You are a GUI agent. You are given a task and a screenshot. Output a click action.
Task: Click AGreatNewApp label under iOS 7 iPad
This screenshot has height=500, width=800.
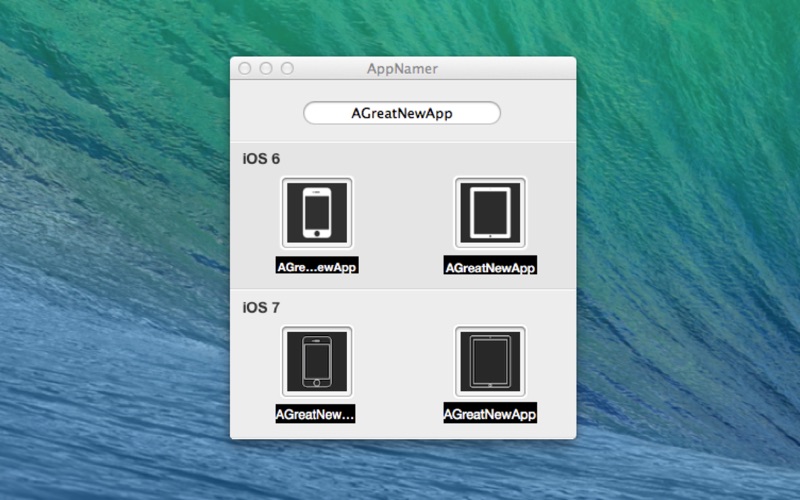[x=490, y=413]
